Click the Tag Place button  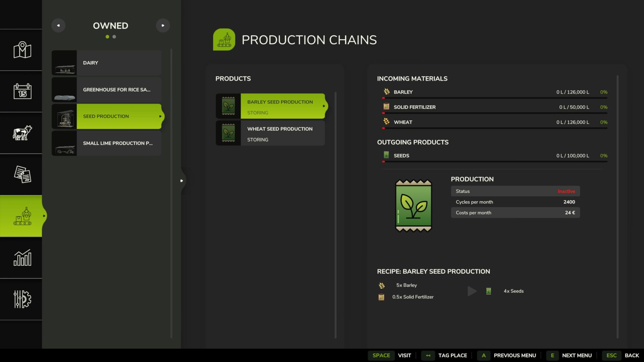(444, 355)
